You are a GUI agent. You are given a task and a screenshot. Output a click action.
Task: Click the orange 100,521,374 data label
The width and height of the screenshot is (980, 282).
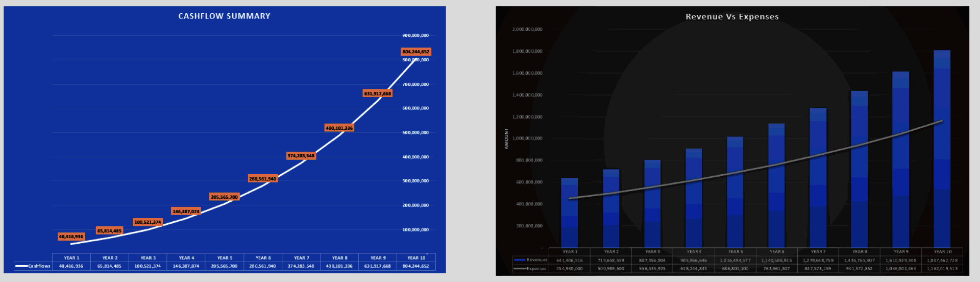click(148, 222)
